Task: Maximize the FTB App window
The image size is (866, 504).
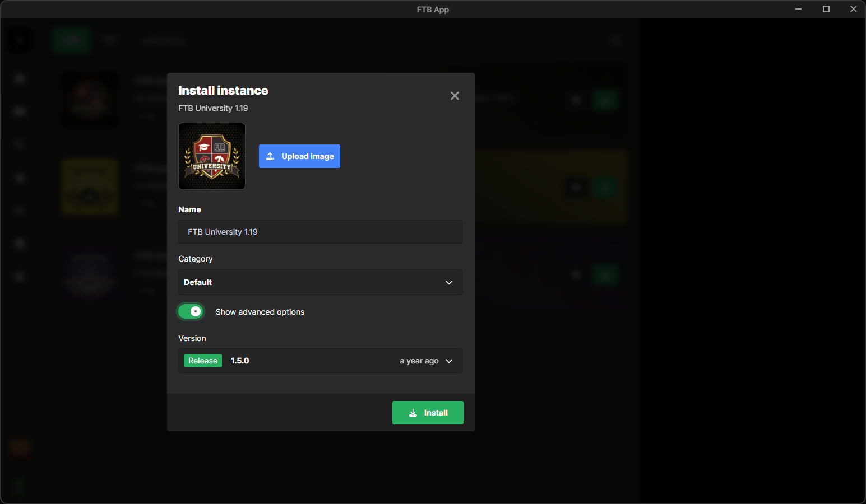Action: coord(826,9)
